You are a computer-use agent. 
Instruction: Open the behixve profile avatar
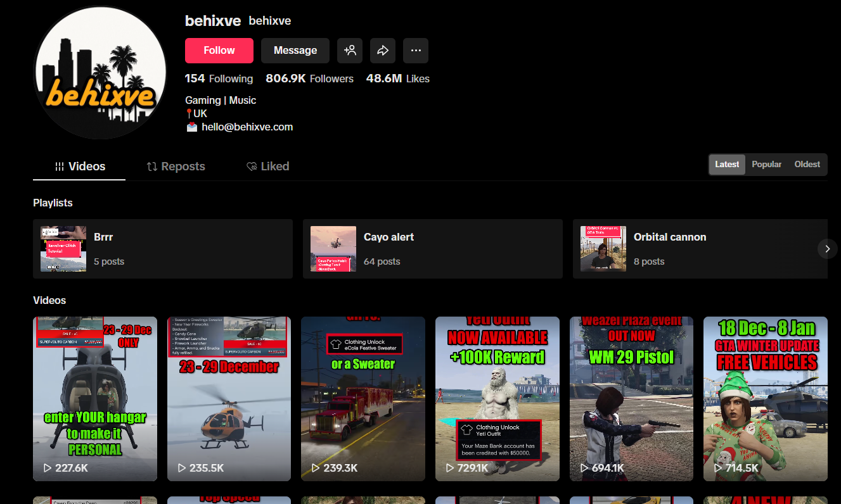[x=100, y=73]
